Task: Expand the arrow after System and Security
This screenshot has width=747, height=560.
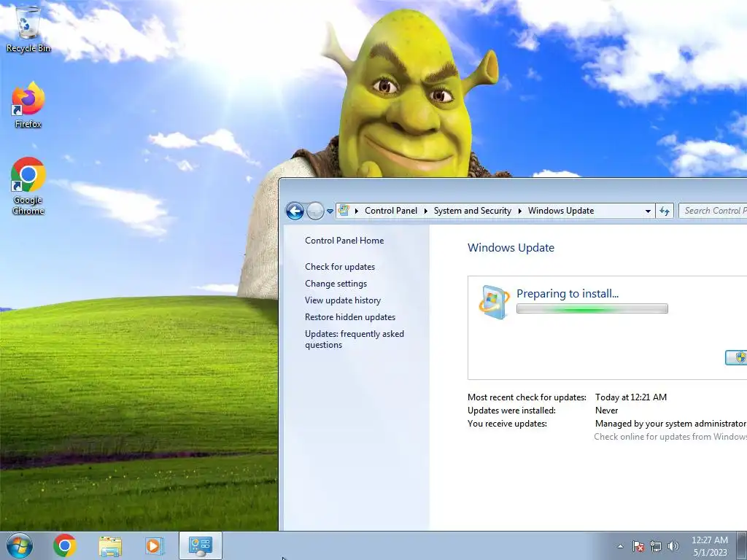Action: [x=519, y=211]
